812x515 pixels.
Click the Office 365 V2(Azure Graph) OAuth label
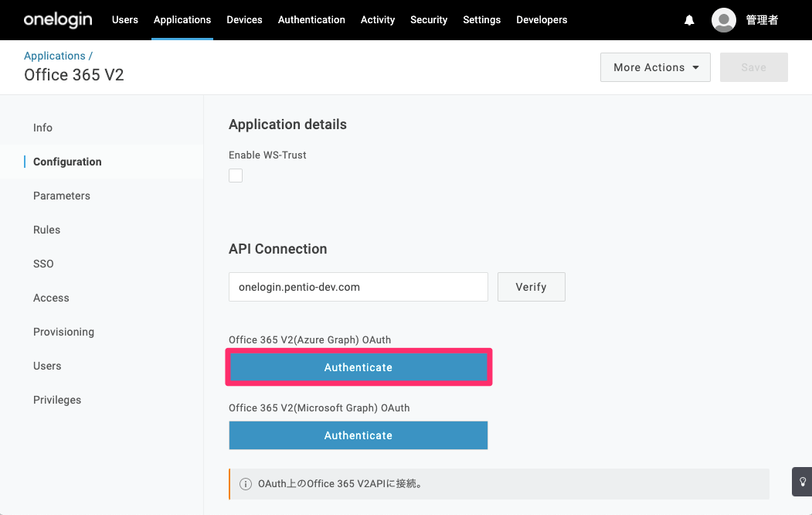[x=310, y=340]
